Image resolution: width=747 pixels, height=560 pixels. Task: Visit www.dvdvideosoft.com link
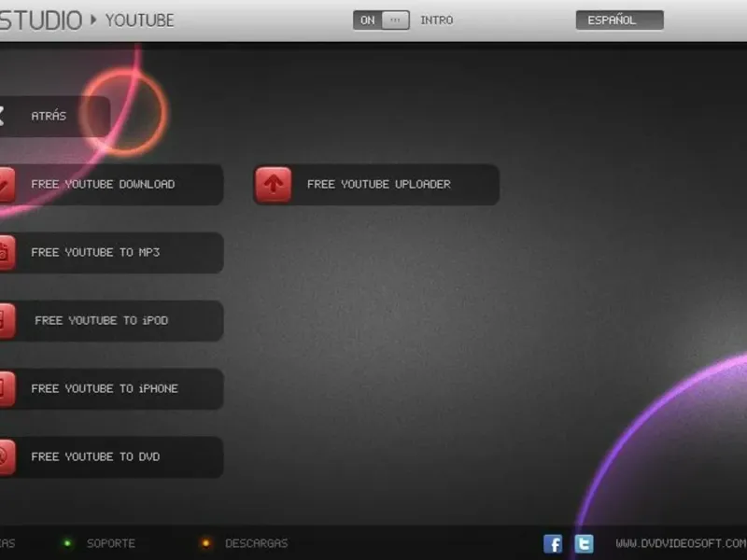[681, 543]
